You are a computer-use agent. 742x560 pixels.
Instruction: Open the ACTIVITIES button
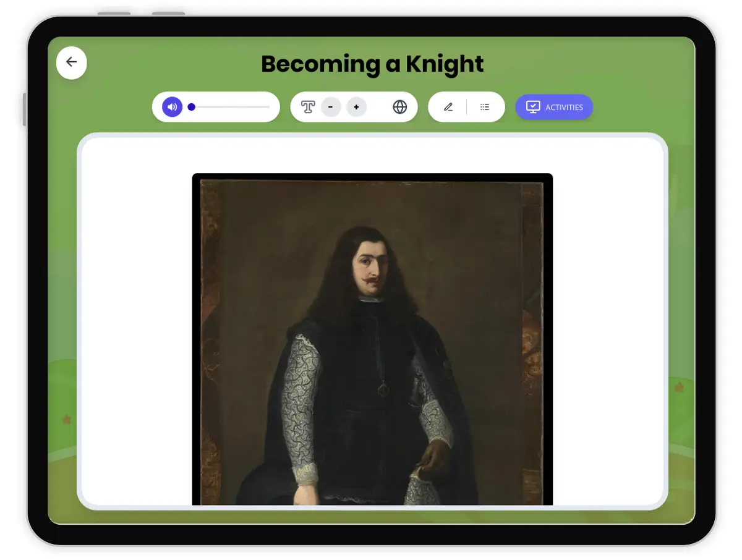(554, 107)
